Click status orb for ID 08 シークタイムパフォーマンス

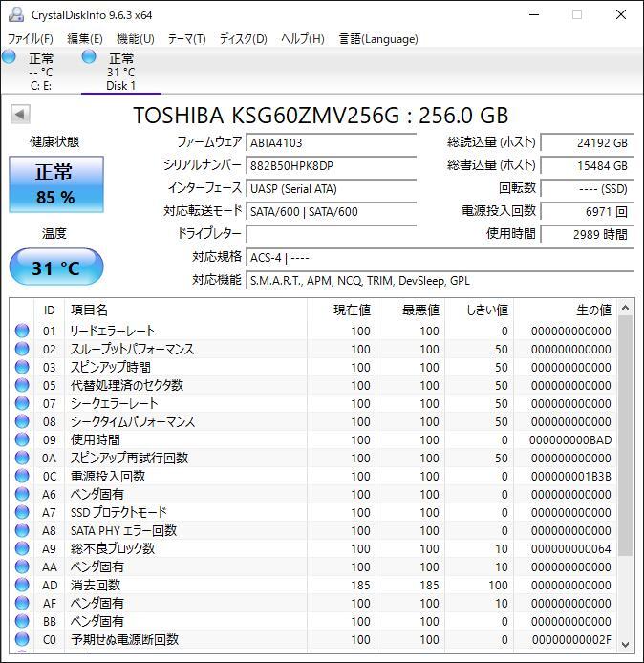pos(22,421)
